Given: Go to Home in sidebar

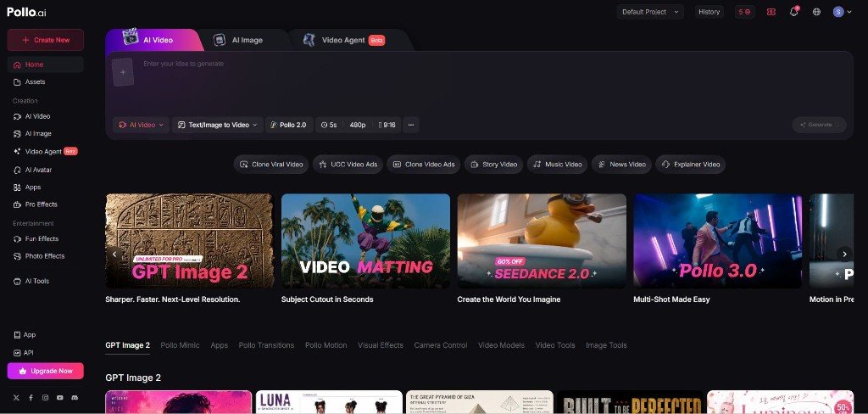Looking at the screenshot, I should 46,64.
